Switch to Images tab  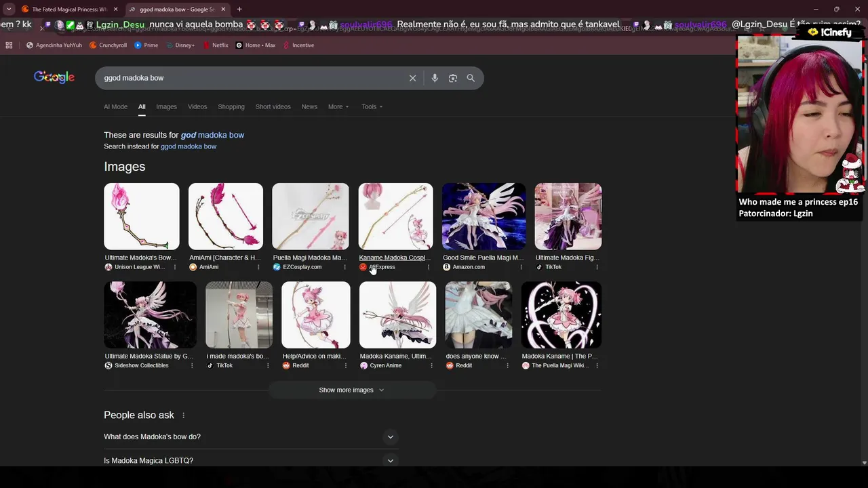pos(166,106)
